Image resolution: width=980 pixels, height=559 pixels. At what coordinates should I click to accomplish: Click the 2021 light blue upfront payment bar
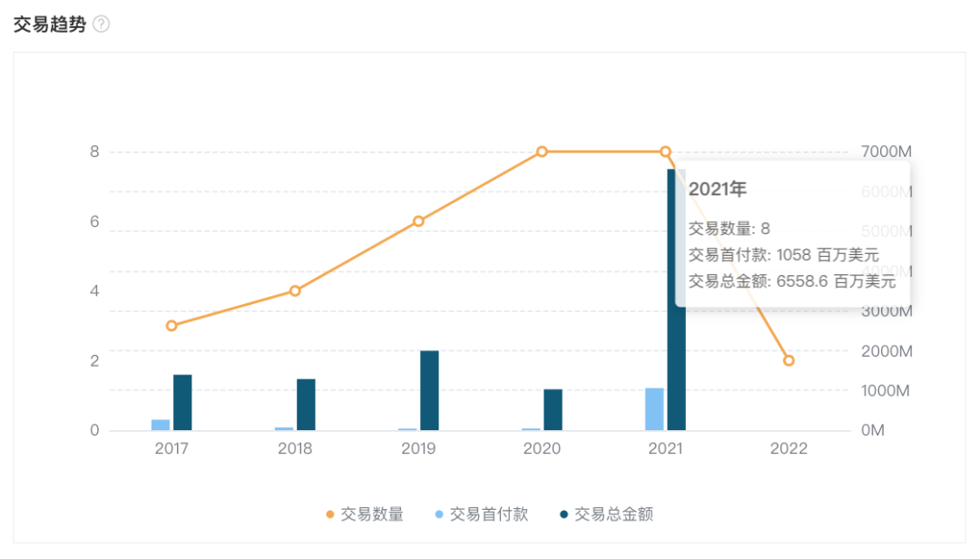click(654, 409)
